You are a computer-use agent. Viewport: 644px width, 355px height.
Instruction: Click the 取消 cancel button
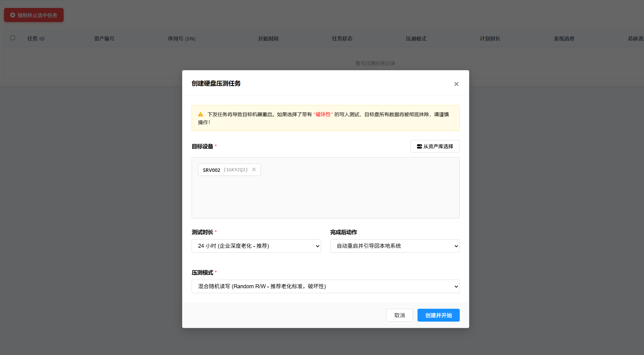[399, 315]
